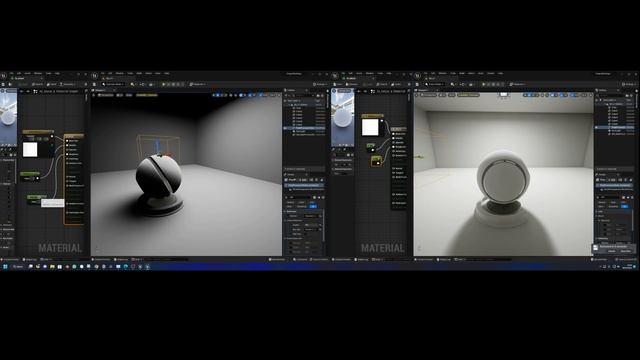Image resolution: width=640 pixels, height=360 pixels.
Task: Click Windows taskbar search box
Action: [18, 267]
